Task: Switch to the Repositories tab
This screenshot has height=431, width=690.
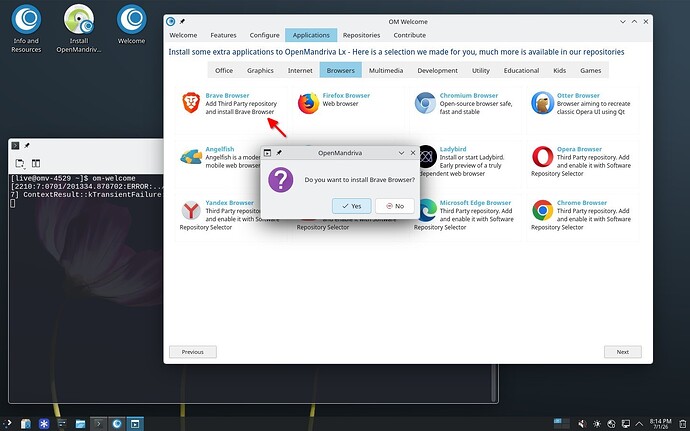Action: click(x=361, y=35)
